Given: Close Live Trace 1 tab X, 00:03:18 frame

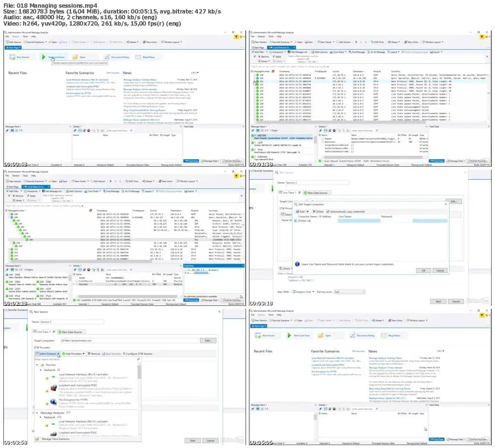Looking at the screenshot, I should click(x=299, y=192).
